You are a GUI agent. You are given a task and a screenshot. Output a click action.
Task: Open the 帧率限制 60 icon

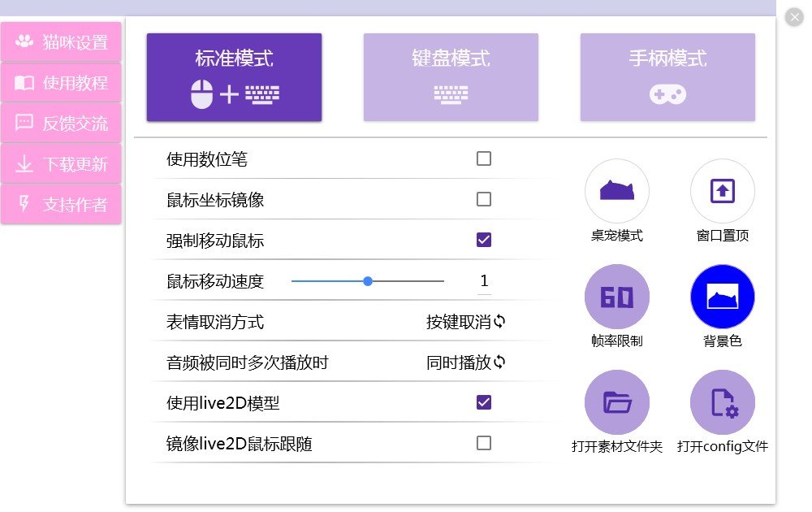coord(616,297)
